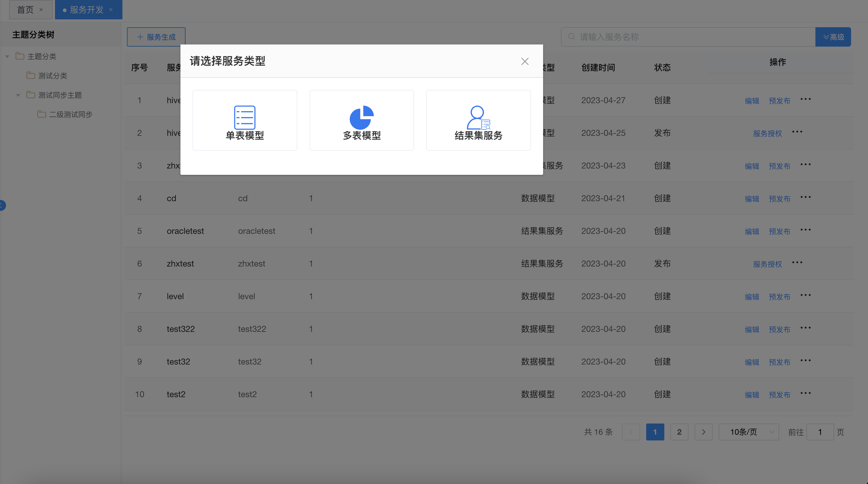Open more actions for row 1
The height and width of the screenshot is (484, 868).
click(806, 99)
